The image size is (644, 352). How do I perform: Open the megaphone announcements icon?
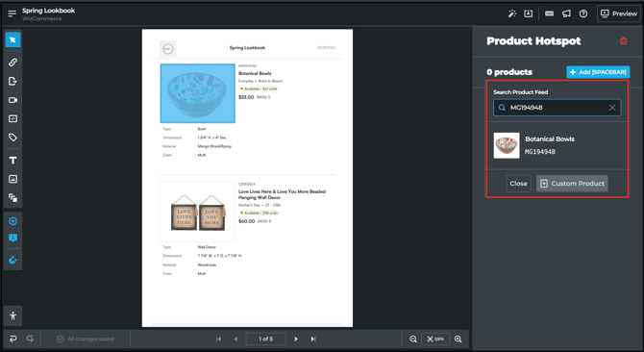[566, 13]
